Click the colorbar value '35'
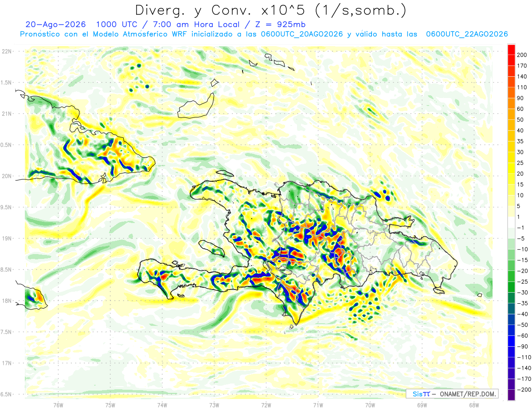 520,141
